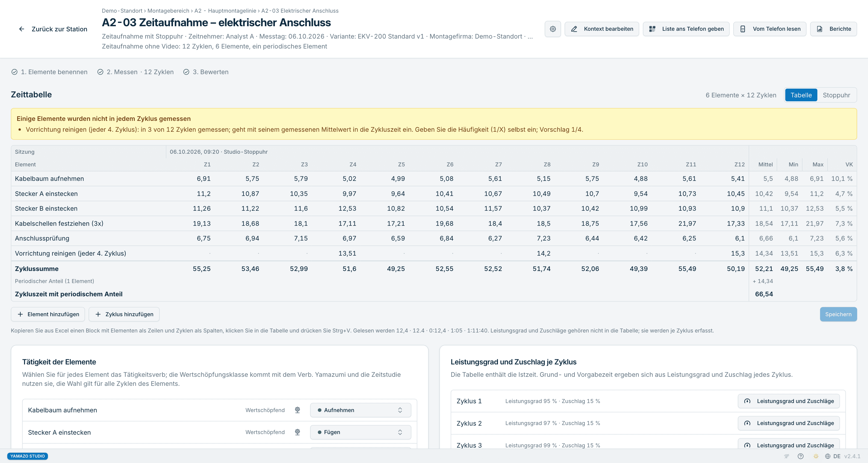
Task: Click the Z7 column header
Action: tap(498, 165)
